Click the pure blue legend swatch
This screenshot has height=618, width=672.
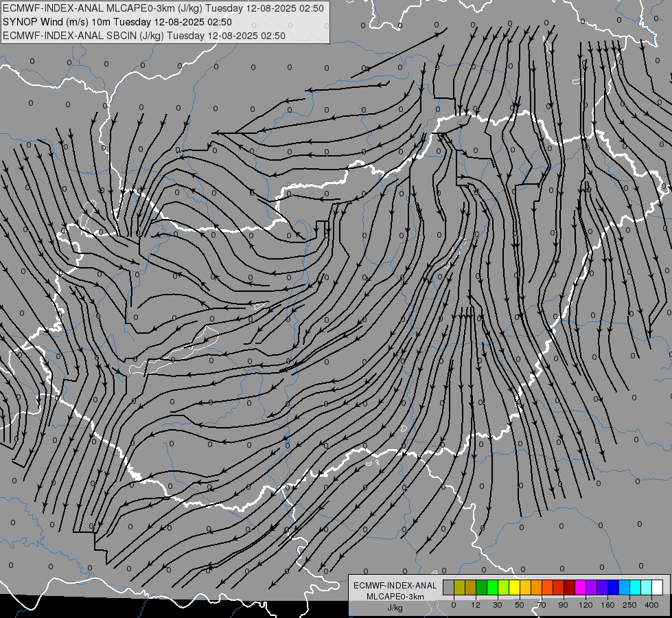tap(614, 587)
